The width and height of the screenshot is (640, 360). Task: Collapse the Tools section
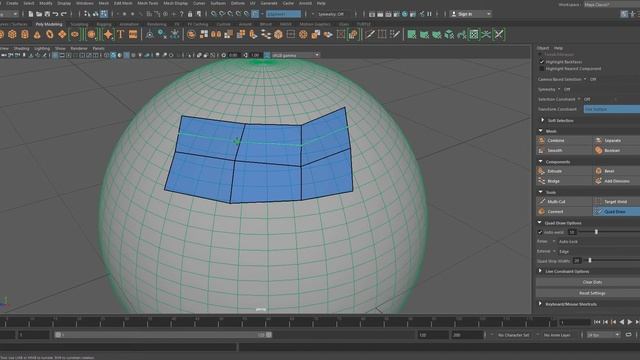point(541,192)
